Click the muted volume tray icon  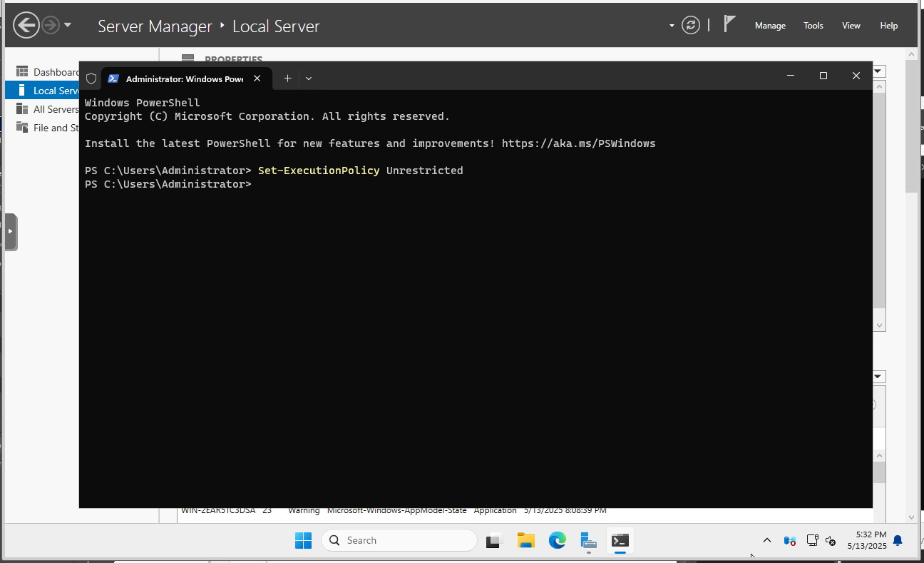click(x=831, y=542)
